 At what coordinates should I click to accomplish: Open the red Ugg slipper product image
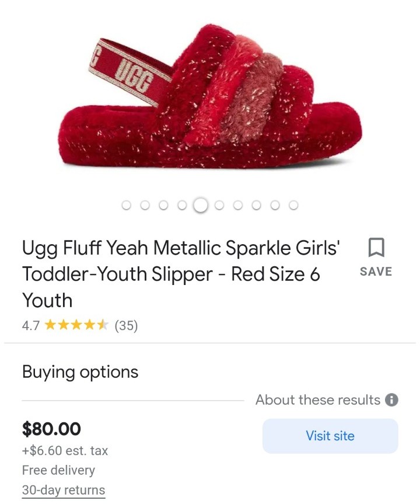210,96
